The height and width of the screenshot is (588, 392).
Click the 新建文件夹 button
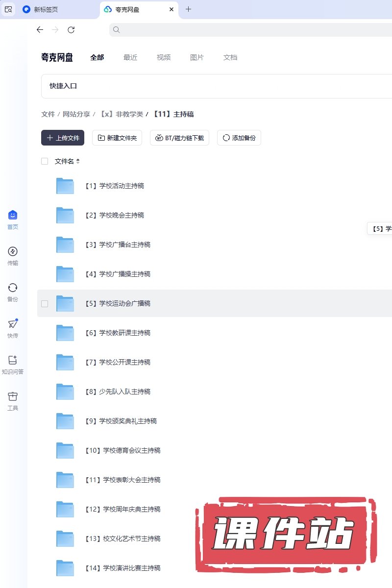pos(117,138)
